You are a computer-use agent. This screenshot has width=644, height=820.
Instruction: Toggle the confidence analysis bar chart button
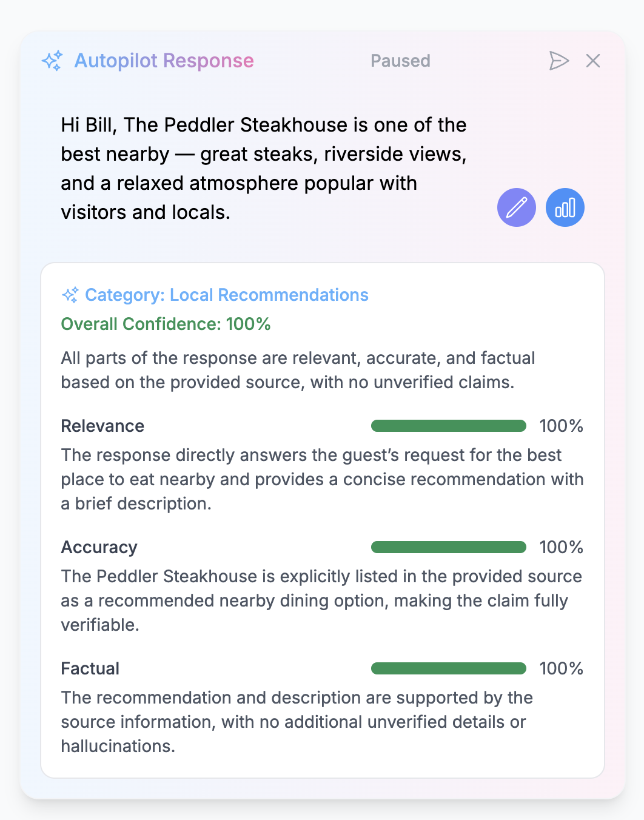[x=565, y=207]
